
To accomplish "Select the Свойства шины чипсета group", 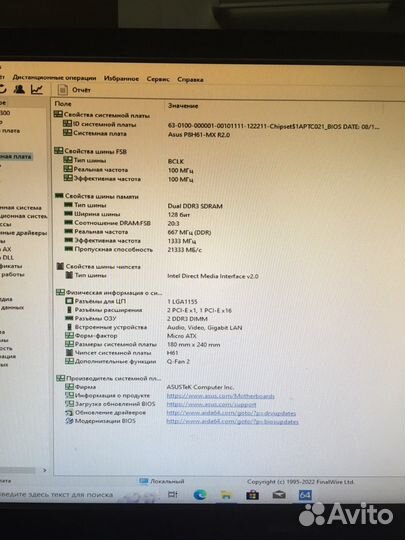I will click(x=98, y=267).
